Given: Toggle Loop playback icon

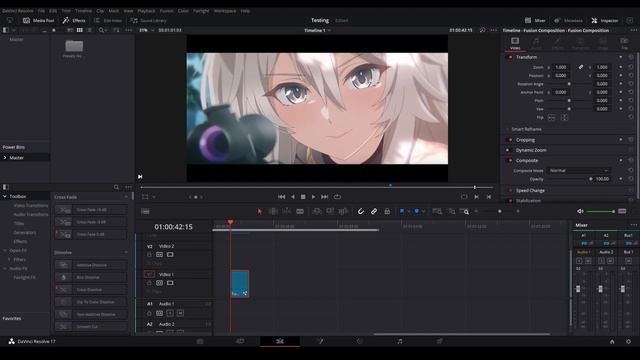Looking at the screenshot, I should click(x=337, y=197).
